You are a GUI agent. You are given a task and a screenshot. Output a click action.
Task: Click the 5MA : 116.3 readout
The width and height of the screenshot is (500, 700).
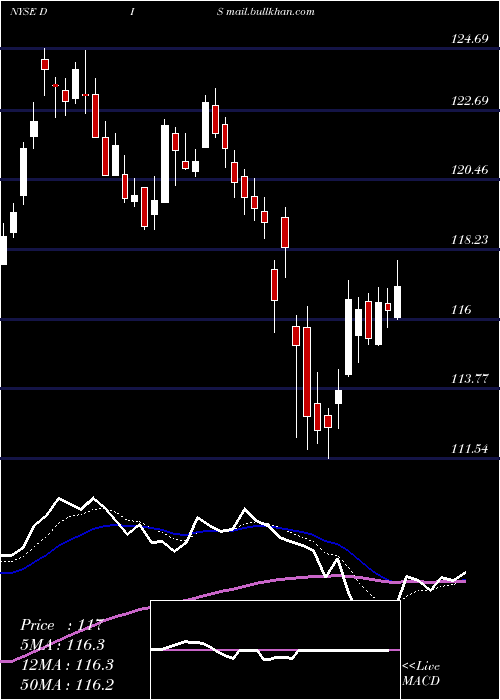(x=62, y=645)
